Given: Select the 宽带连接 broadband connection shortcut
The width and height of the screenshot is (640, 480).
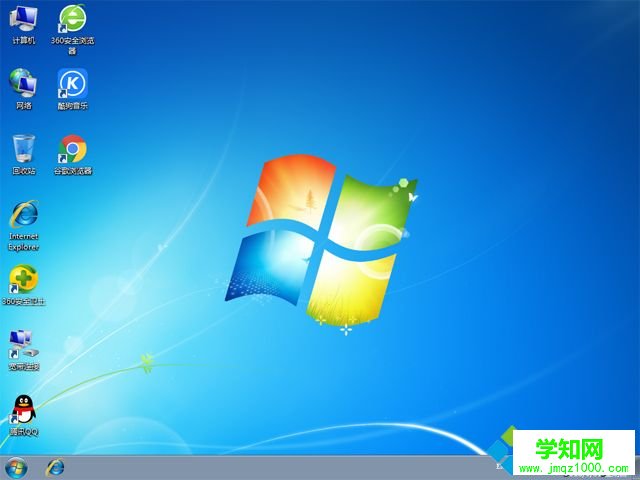Looking at the screenshot, I should point(24,350).
